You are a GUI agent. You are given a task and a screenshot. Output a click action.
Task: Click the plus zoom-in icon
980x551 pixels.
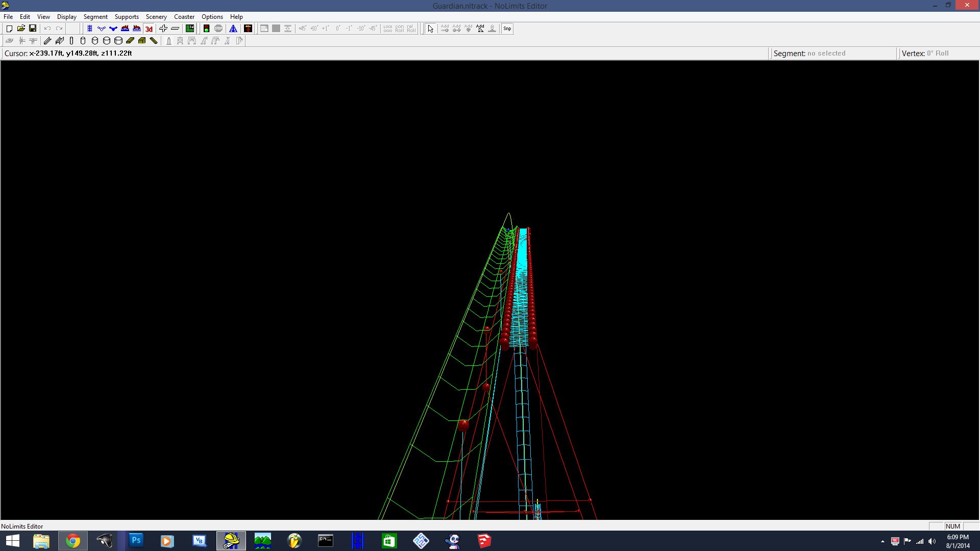click(163, 29)
